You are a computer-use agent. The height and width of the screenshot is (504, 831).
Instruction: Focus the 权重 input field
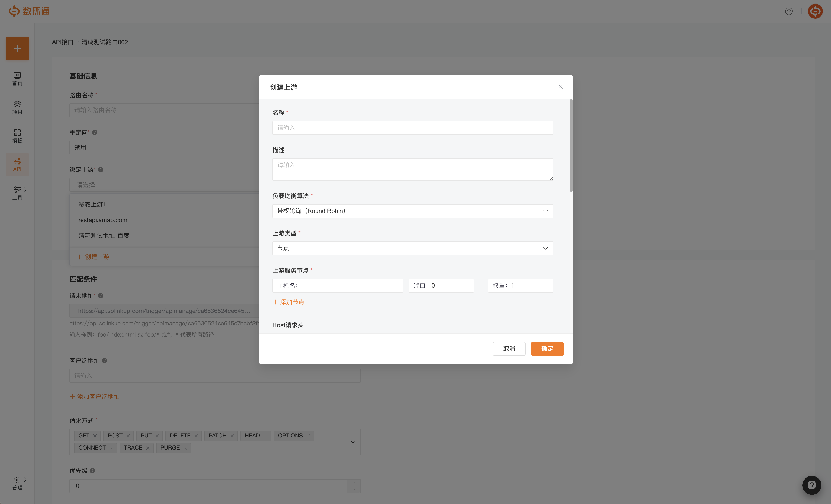520,286
